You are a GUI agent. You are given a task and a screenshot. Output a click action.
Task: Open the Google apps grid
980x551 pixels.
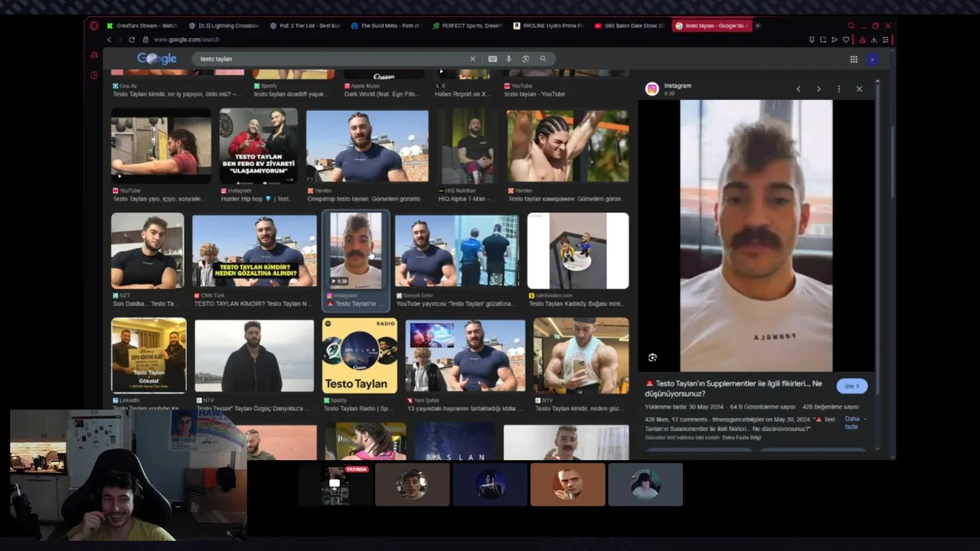click(x=854, y=59)
